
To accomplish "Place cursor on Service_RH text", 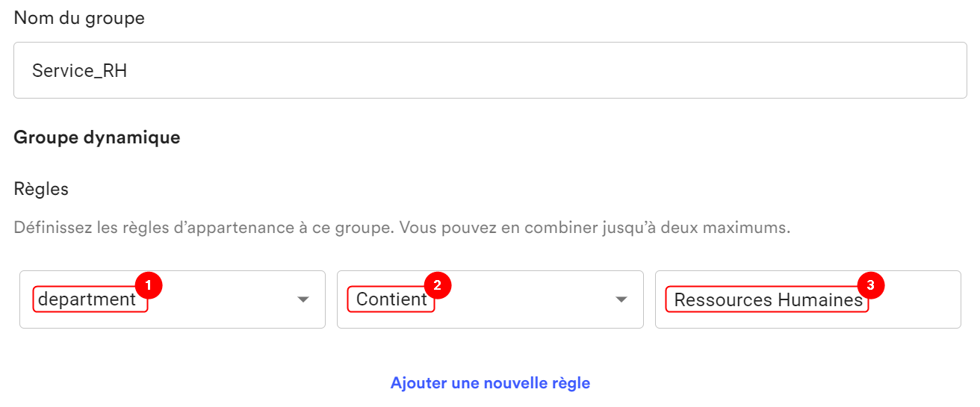I will click(x=80, y=71).
